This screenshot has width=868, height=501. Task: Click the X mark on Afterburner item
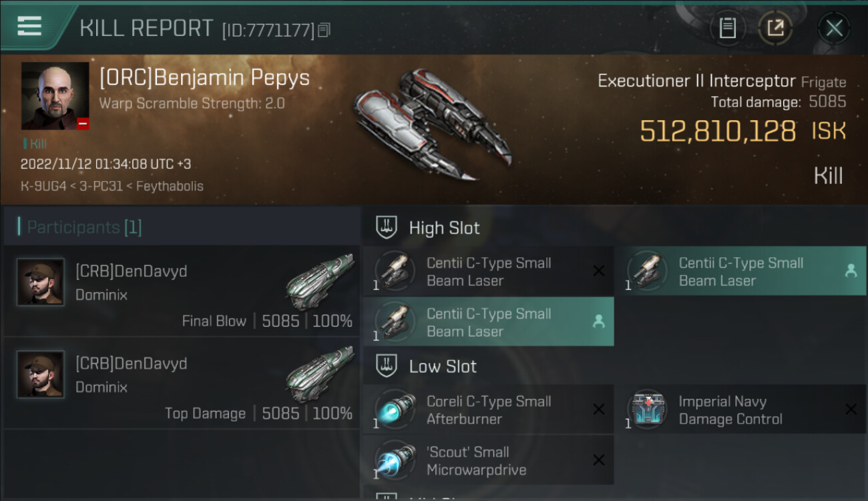(x=599, y=409)
